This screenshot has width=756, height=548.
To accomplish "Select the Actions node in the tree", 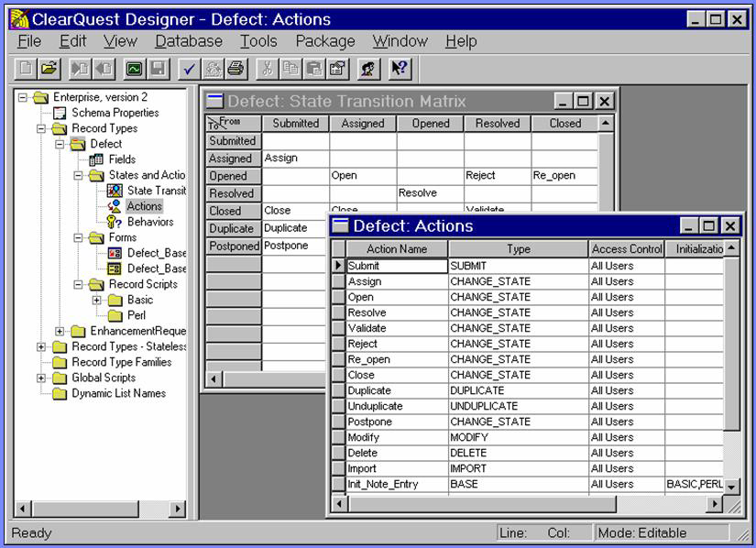I will (x=144, y=206).
